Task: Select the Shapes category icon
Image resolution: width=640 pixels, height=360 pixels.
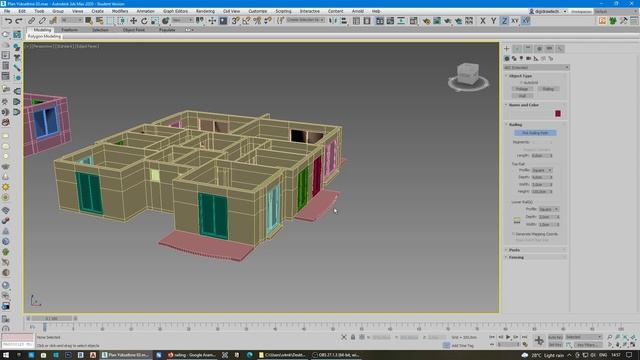Action: (514, 59)
